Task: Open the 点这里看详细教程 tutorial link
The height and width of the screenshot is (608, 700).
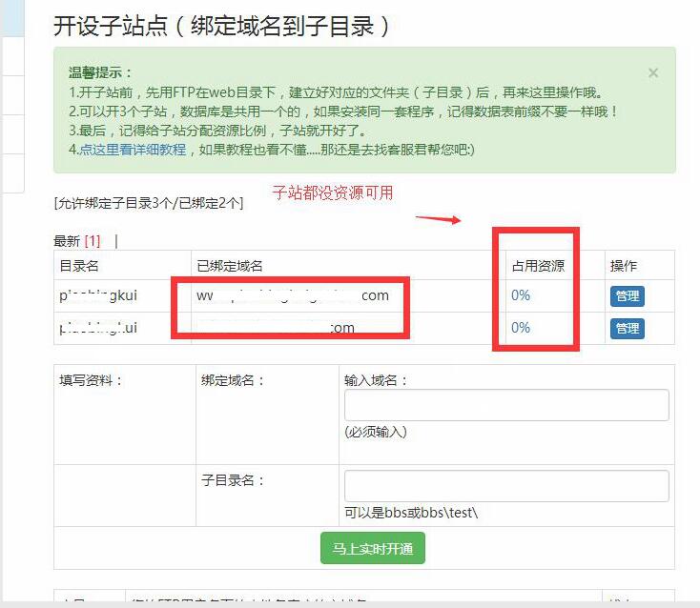Action: click(133, 150)
